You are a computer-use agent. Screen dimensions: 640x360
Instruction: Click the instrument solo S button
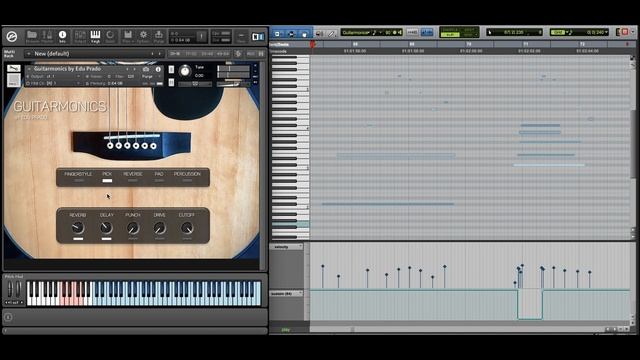pos(171,69)
